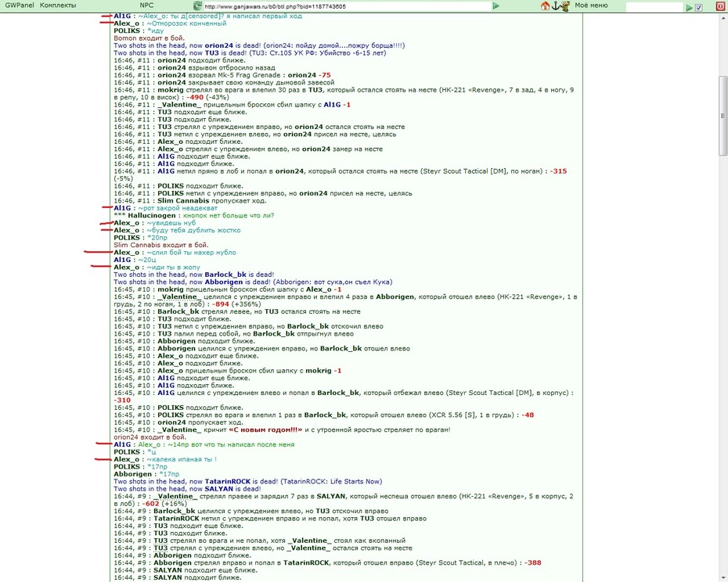The height and width of the screenshot is (582, 728).
Task: Open the home house icon
Action: point(546,5)
